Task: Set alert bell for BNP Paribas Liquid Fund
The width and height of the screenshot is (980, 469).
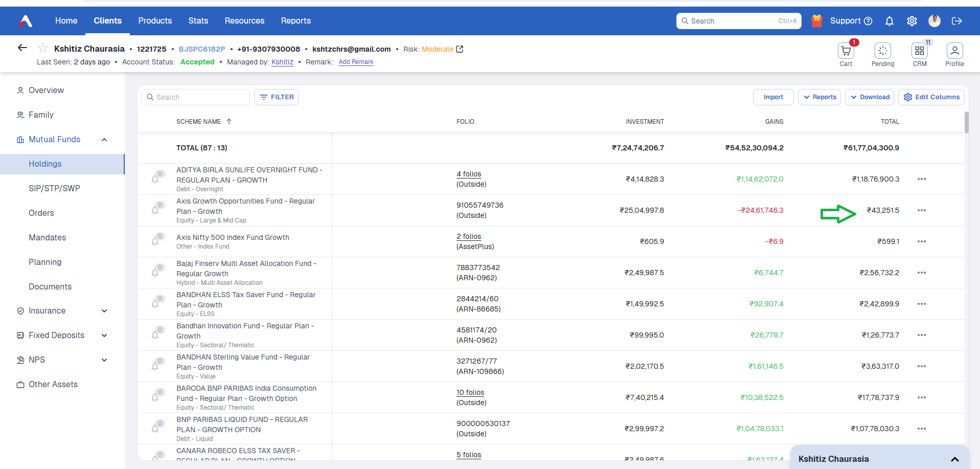Action: pyautogui.click(x=155, y=428)
